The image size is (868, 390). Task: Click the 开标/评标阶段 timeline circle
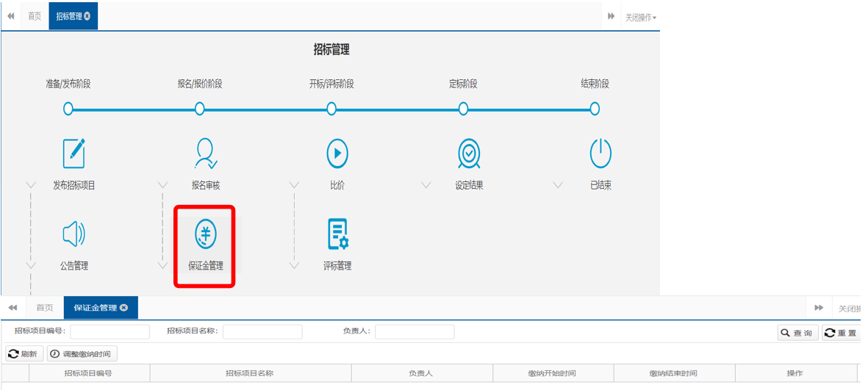click(331, 109)
